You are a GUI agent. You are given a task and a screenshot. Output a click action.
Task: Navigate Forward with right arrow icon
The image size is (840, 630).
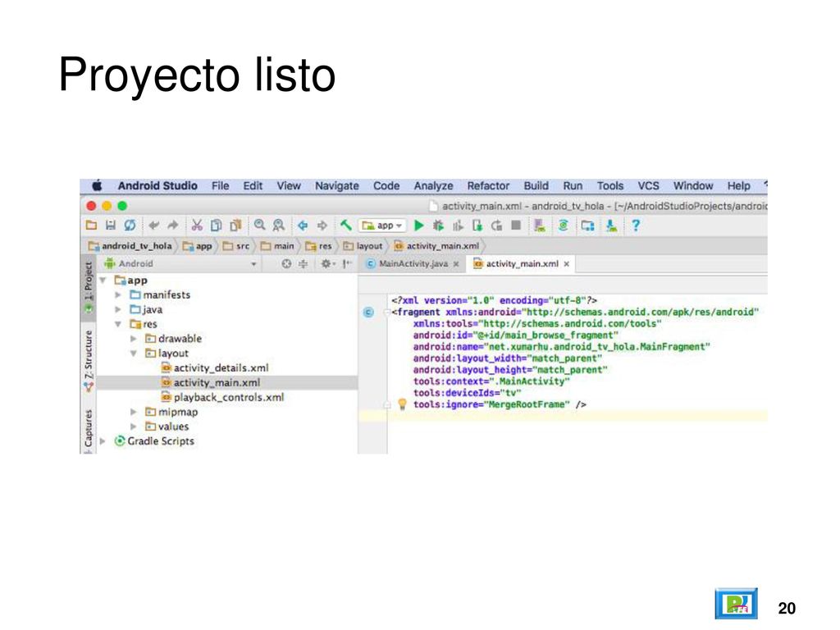(322, 226)
